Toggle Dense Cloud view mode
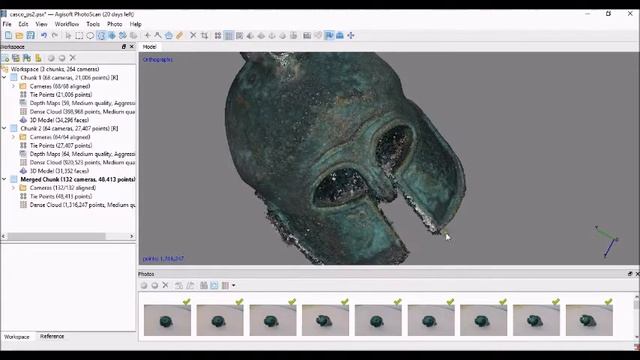Image resolution: width=640 pixels, height=360 pixels. pos(229,36)
